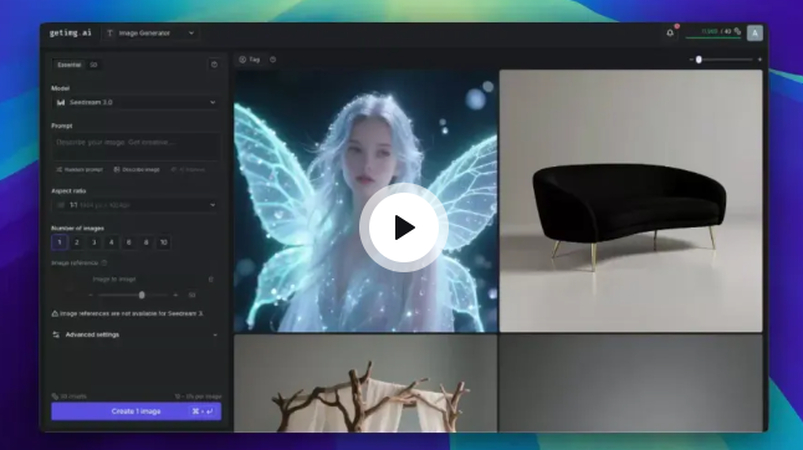Click the Seedream model logo icon
Viewport: 803px width, 450px height.
pyautogui.click(x=60, y=102)
